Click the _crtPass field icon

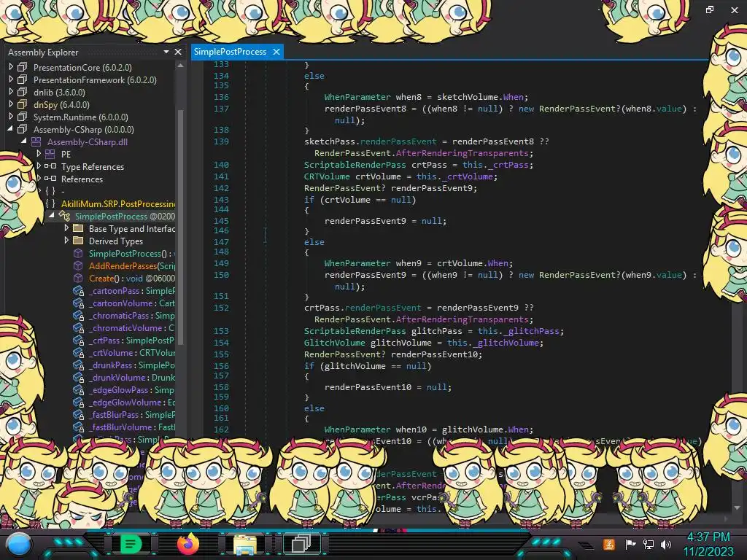[x=78, y=341]
